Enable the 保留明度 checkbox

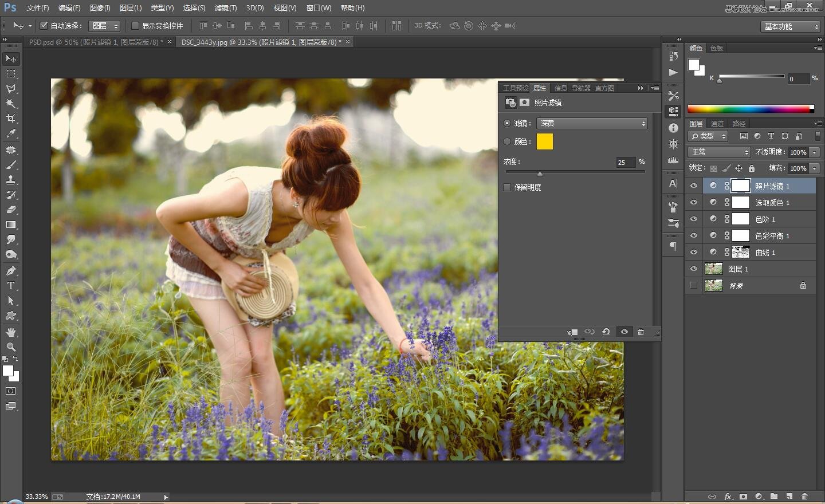pos(507,187)
